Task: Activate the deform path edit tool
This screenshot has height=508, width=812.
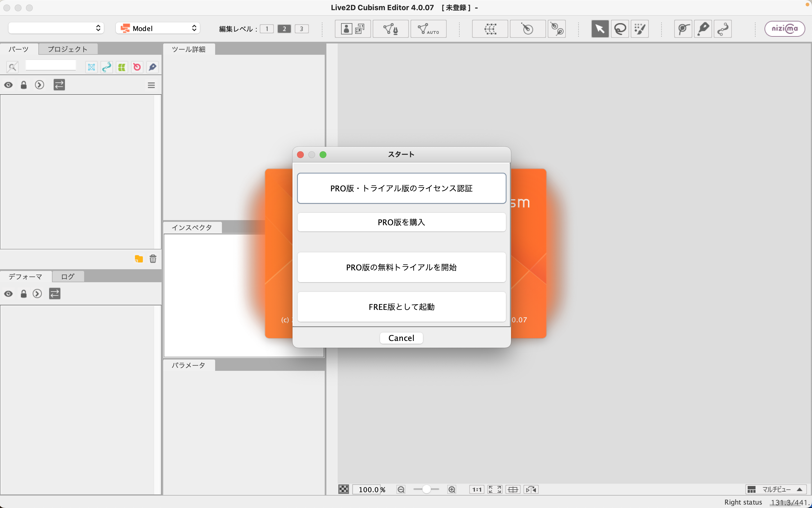Action: pyautogui.click(x=683, y=29)
